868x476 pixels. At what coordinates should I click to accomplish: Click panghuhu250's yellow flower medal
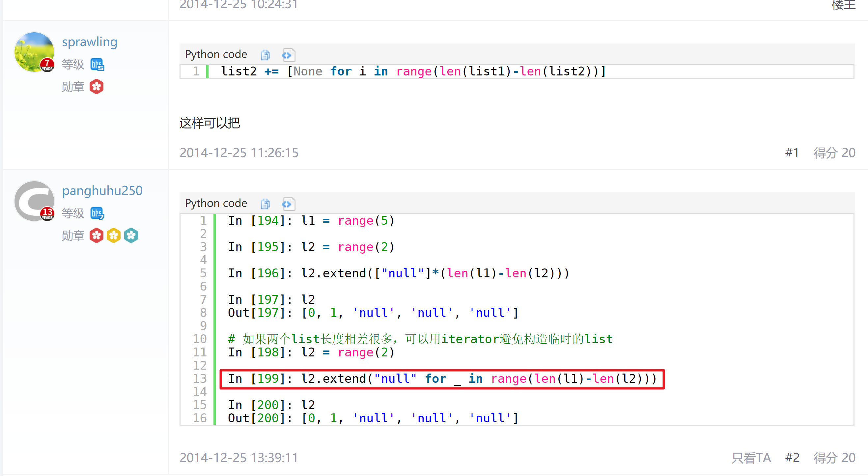coord(114,236)
